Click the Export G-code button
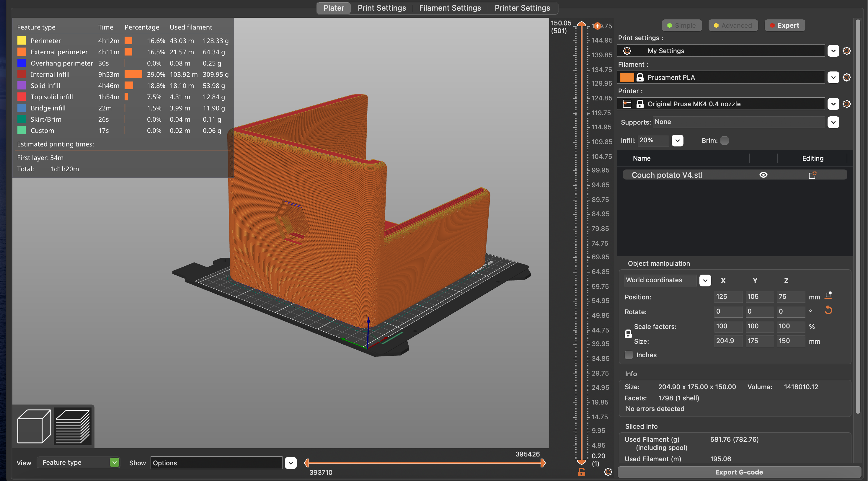Image resolution: width=868 pixels, height=481 pixels. pos(739,472)
